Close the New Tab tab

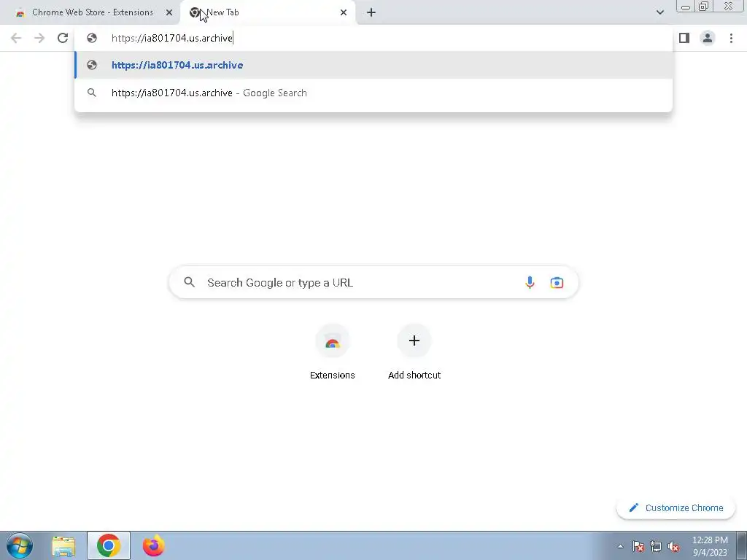(x=344, y=12)
